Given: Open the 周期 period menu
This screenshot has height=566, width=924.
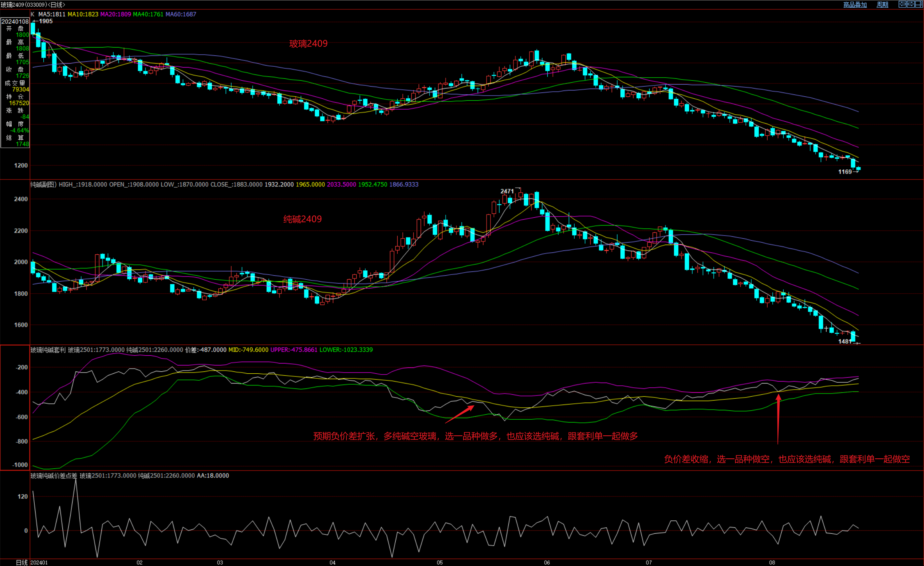Looking at the screenshot, I should pyautogui.click(x=882, y=5).
